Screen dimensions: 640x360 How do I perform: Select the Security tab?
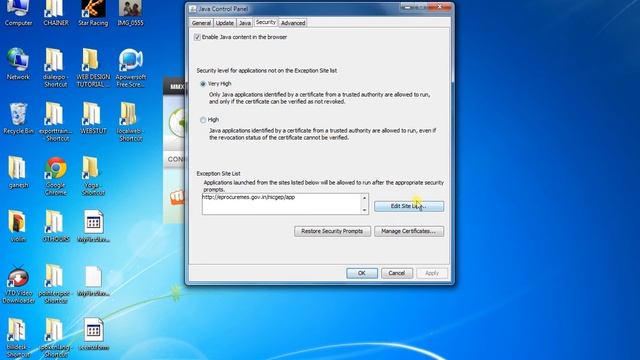[266, 22]
